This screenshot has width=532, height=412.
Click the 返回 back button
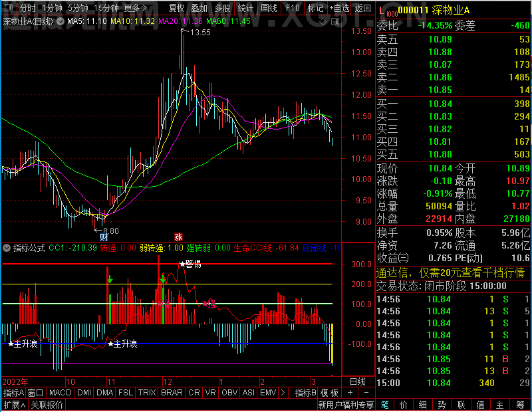pyautogui.click(x=362, y=8)
